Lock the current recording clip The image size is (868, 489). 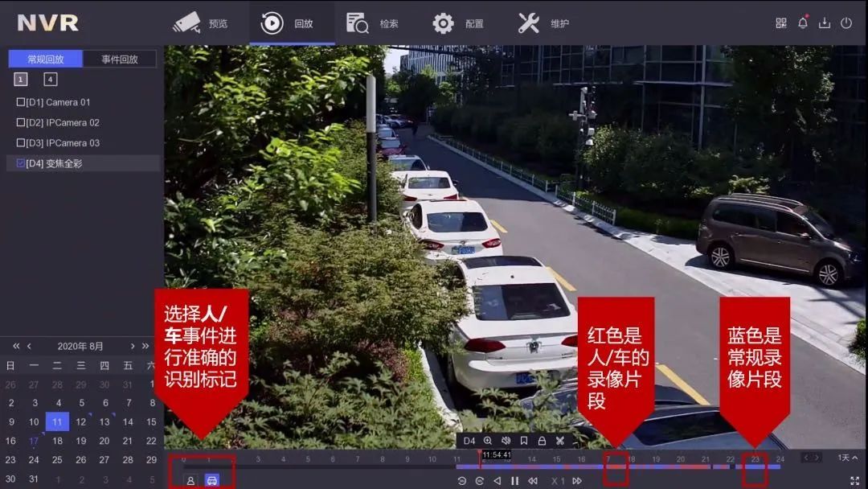point(542,440)
